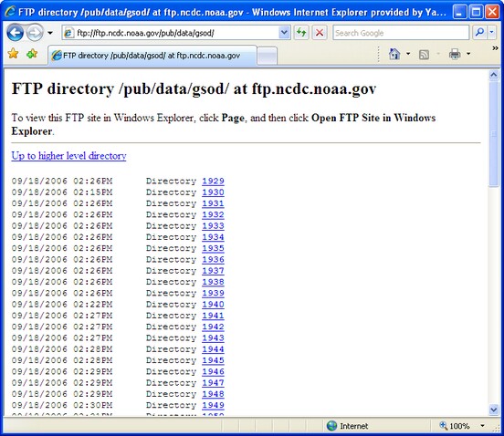Click the red Stop button
This screenshot has width=504, height=436.
[320, 33]
